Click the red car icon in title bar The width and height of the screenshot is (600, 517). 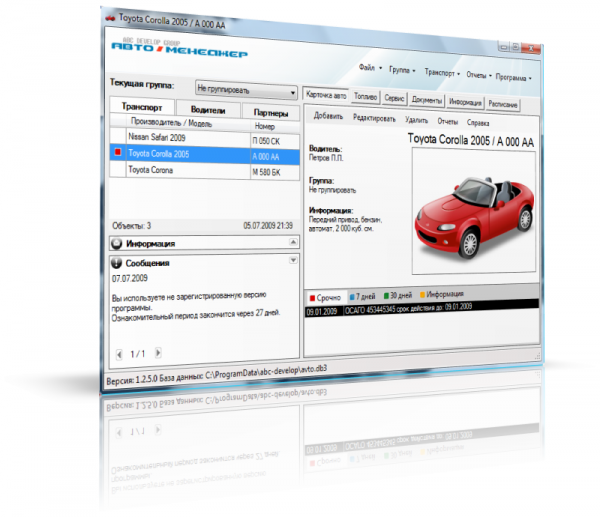click(110, 18)
